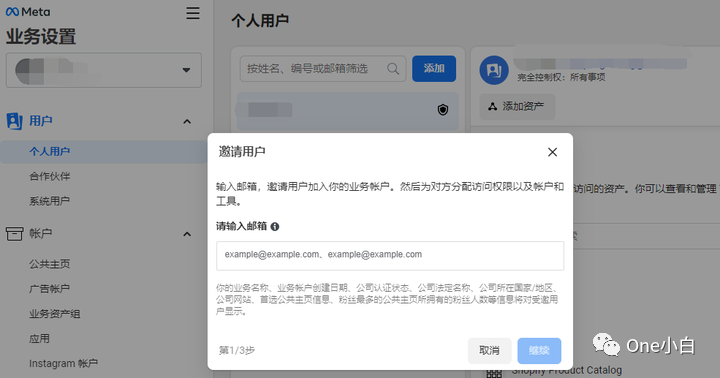This screenshot has height=378, width=720.
Task: Open 业务资产组 in sidebar
Action: [x=55, y=314]
